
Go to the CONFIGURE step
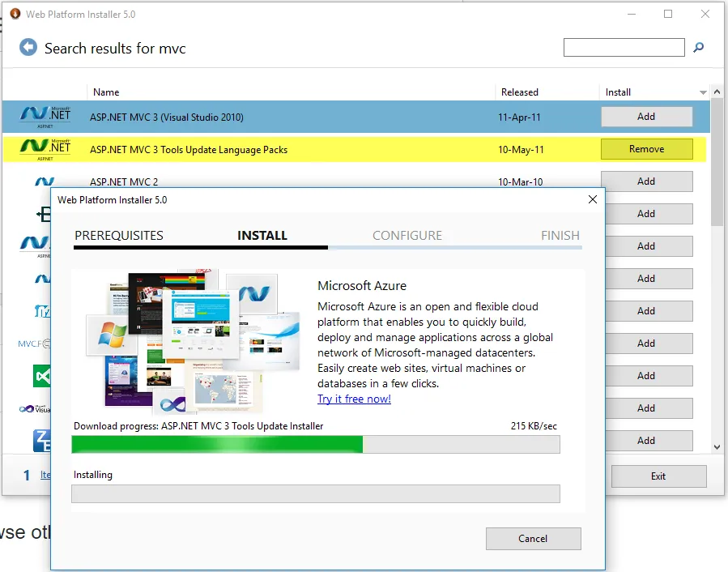coord(407,236)
